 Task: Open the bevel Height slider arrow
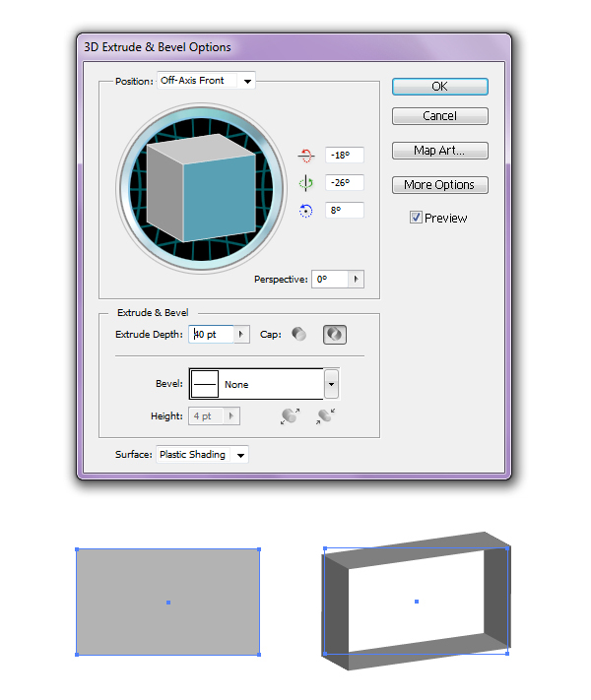(231, 416)
